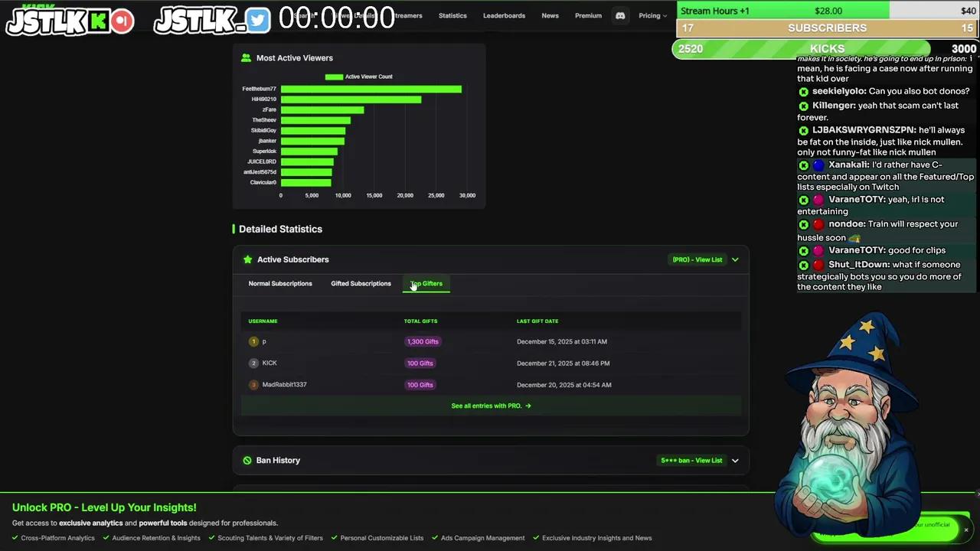The image size is (980, 551).
Task: Click the Detailed Statistics heading
Action: 280,229
